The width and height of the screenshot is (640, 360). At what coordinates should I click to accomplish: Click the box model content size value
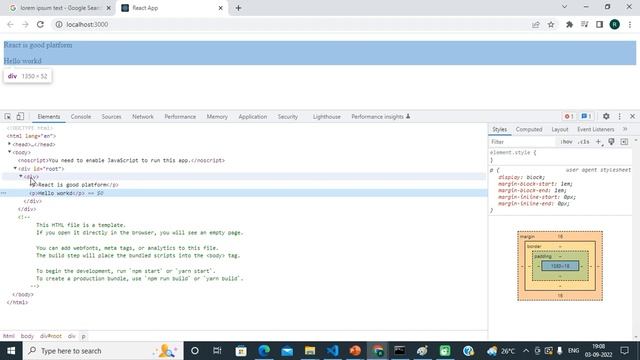tap(560, 266)
